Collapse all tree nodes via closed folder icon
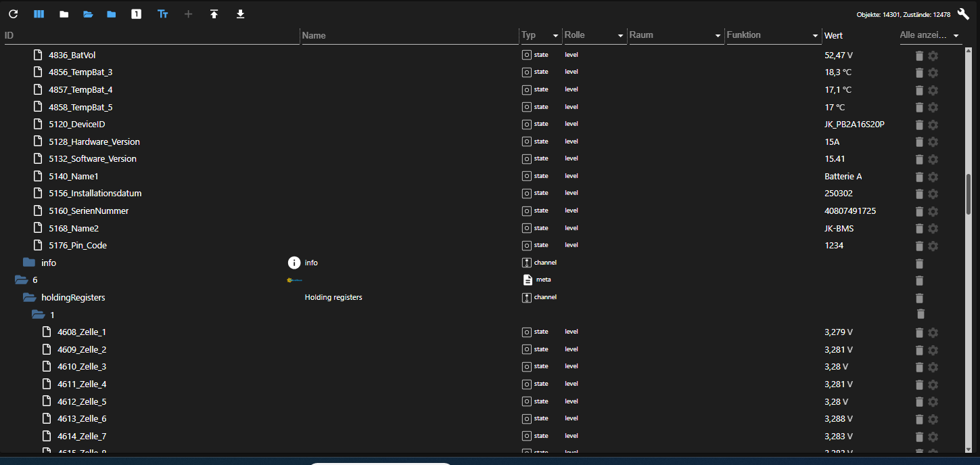 click(64, 14)
